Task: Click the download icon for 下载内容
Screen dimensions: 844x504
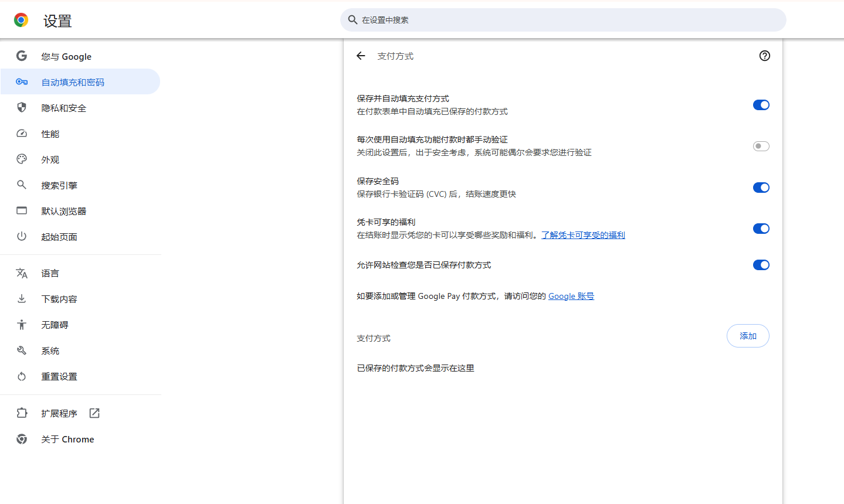Action: pyautogui.click(x=22, y=299)
